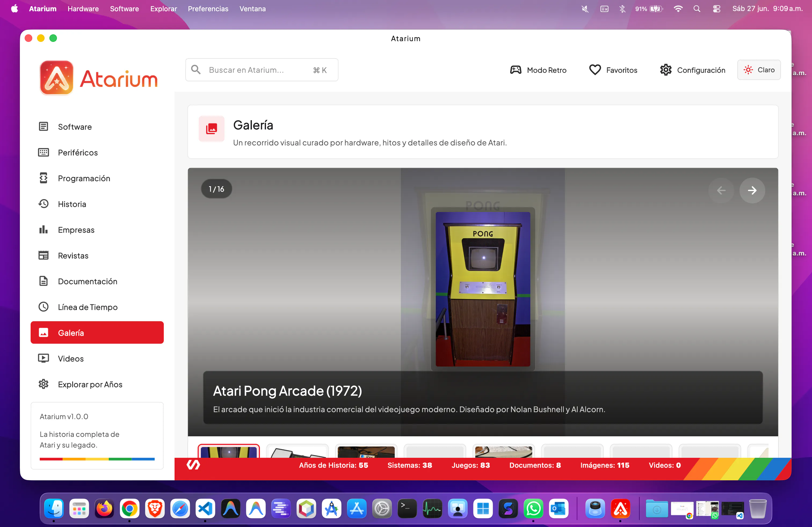This screenshot has width=812, height=527.
Task: Open Brave browser from the dock
Action: click(x=155, y=509)
